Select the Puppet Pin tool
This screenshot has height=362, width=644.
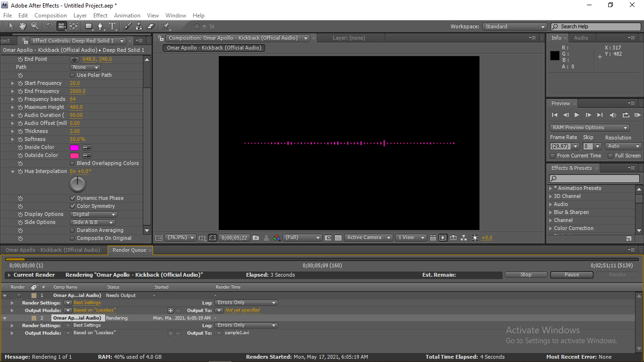click(x=166, y=26)
